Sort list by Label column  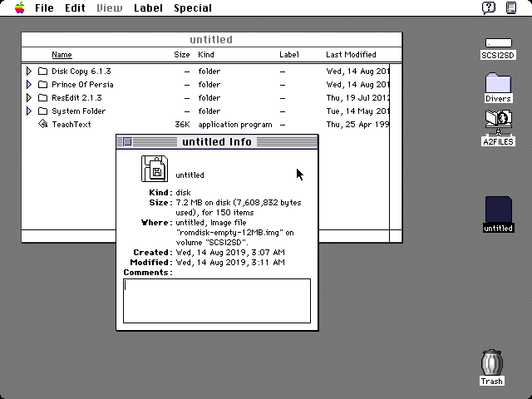click(x=289, y=55)
